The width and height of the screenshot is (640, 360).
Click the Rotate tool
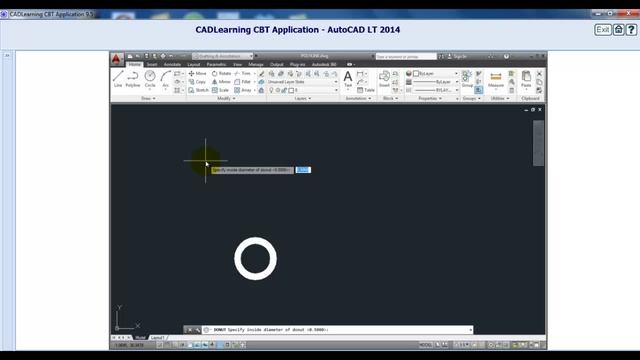tap(221, 73)
